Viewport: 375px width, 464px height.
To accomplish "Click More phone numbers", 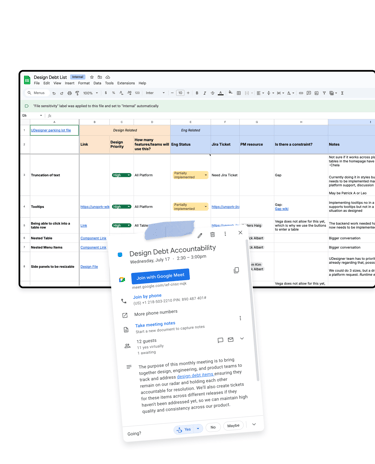I will pos(156,313).
